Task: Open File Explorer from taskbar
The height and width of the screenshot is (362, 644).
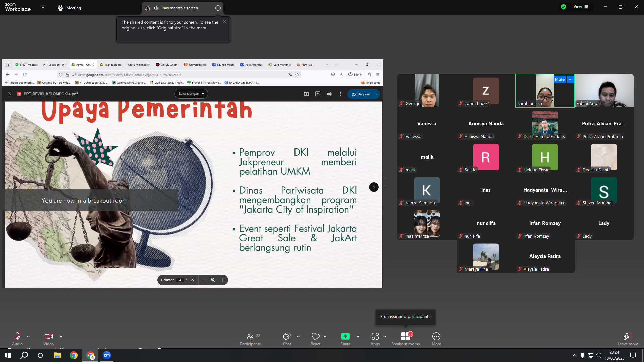Action: (57, 355)
